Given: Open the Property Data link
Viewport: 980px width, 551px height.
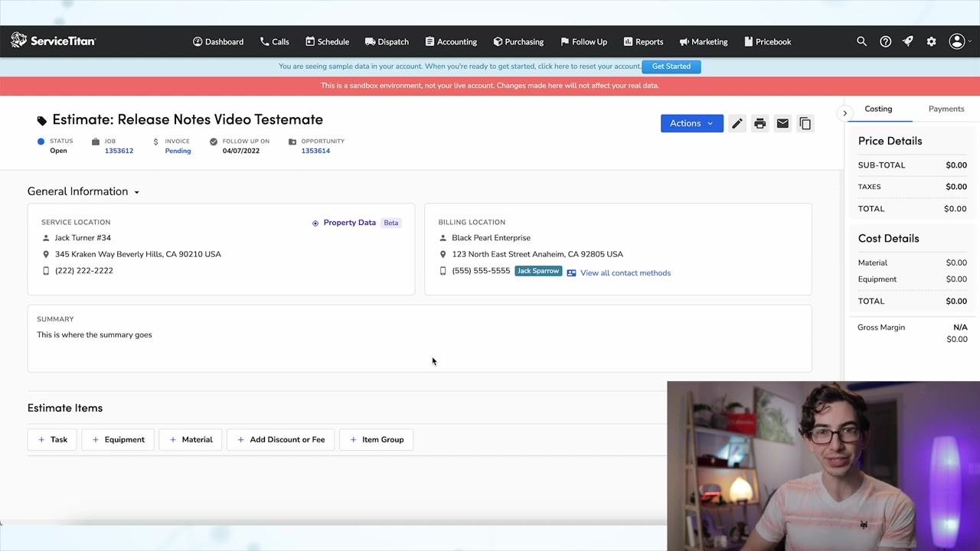Looking at the screenshot, I should [350, 223].
